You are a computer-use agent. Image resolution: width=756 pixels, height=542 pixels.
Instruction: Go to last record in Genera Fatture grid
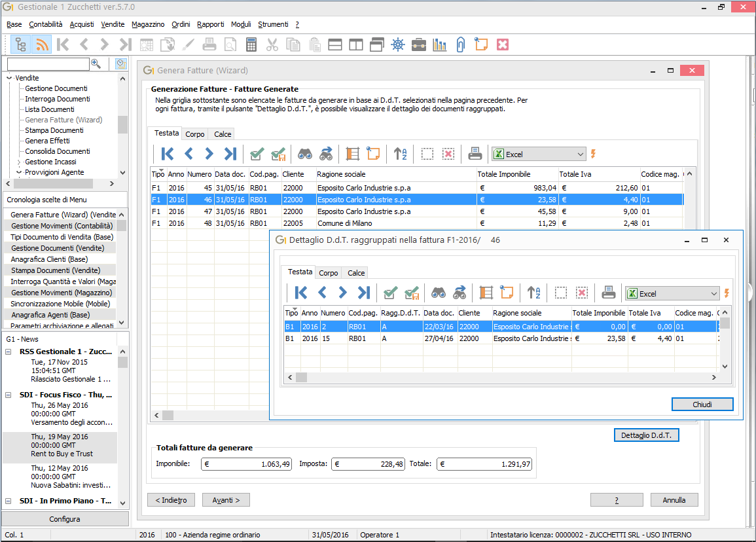click(230, 154)
